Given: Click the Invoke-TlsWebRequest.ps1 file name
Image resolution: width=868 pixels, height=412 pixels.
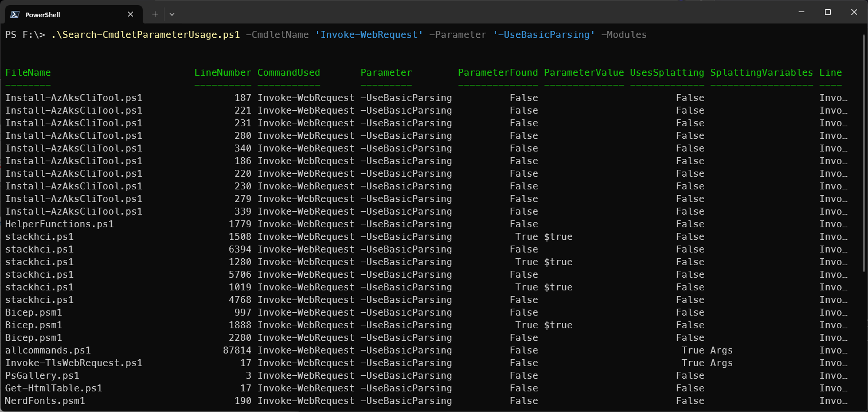Looking at the screenshot, I should pos(74,363).
